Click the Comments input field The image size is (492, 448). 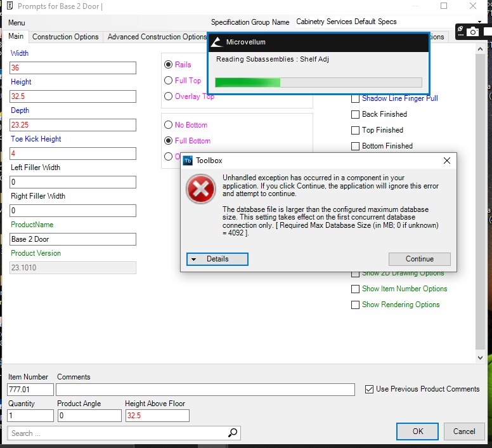[x=205, y=390]
